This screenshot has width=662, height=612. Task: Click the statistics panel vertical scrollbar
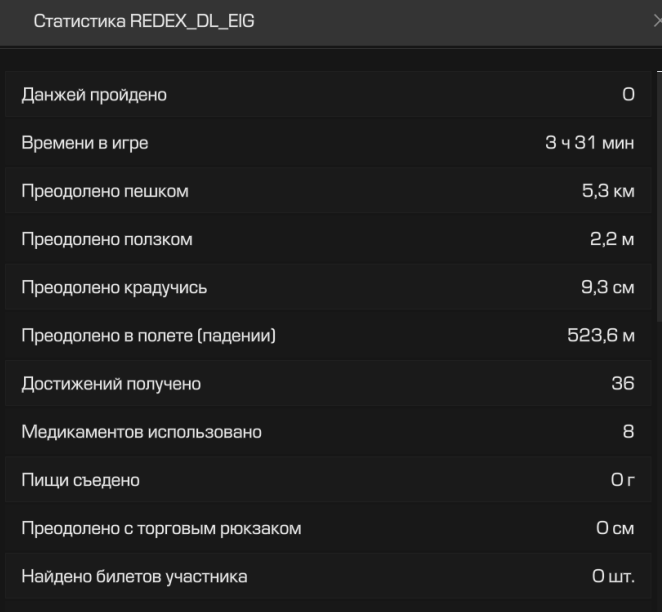click(659, 197)
